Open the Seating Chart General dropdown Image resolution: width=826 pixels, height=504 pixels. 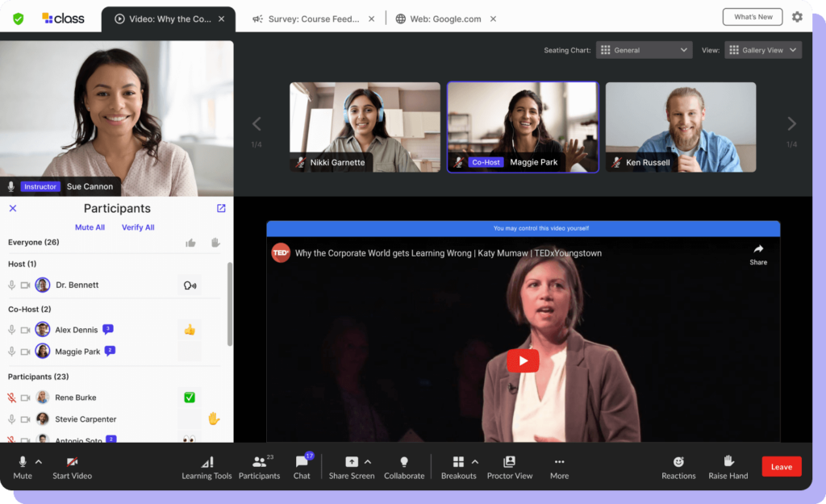644,50
